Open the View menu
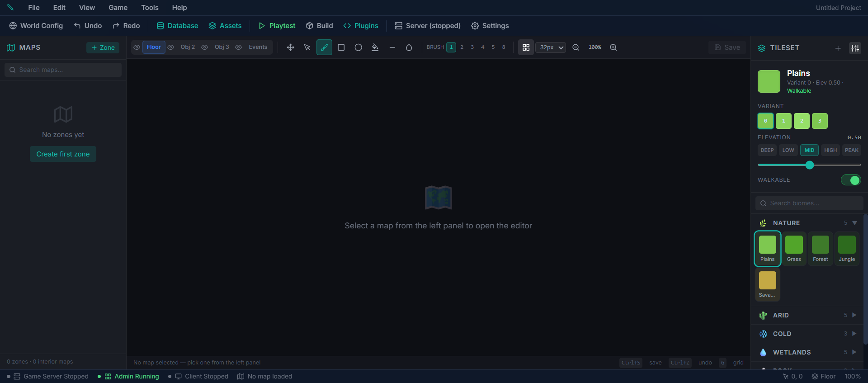 coord(87,8)
